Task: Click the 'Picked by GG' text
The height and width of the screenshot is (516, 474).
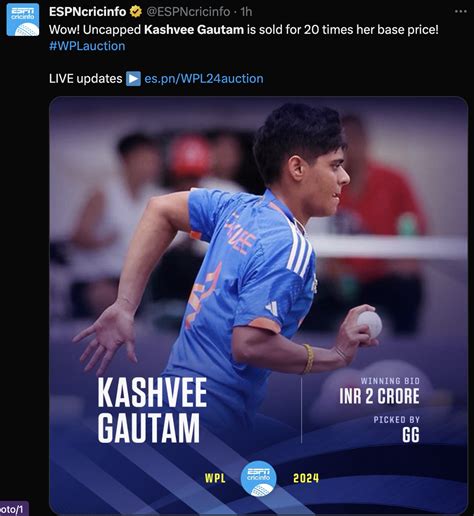Action: 396,429
